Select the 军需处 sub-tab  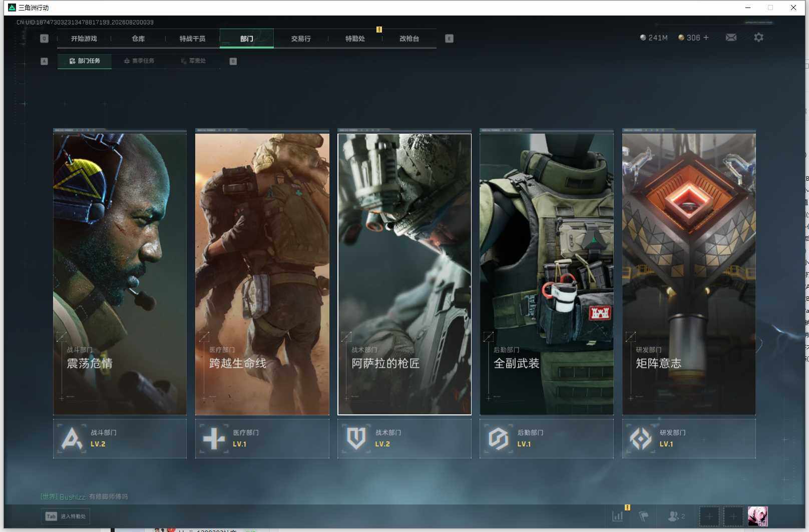point(193,61)
